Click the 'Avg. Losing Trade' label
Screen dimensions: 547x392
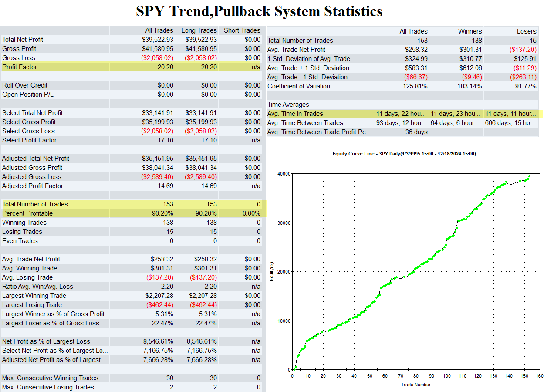pyautogui.click(x=27, y=277)
